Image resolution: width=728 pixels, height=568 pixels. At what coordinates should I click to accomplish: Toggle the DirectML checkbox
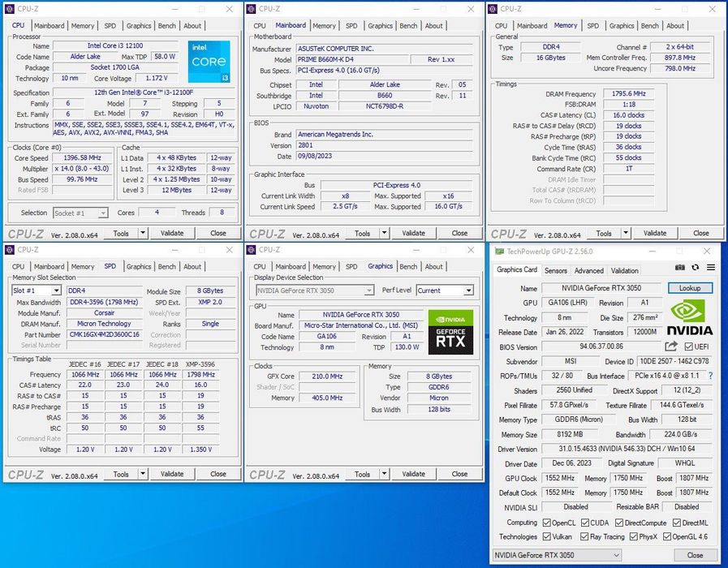point(677,523)
